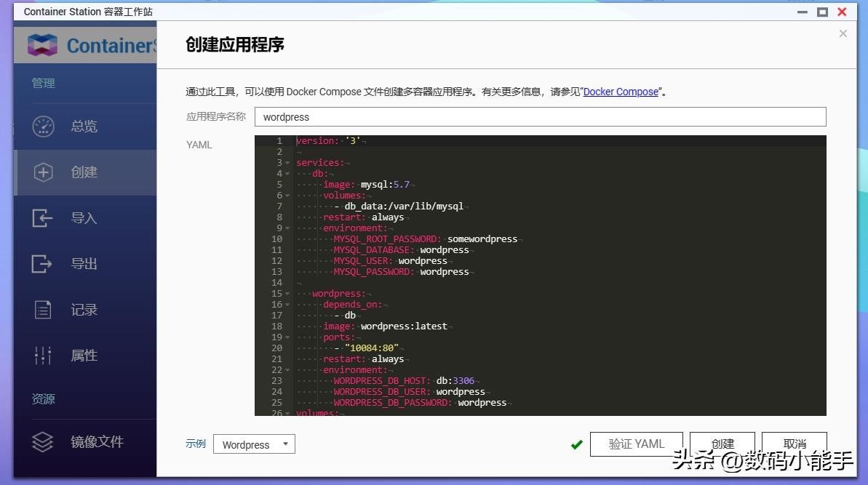Click the Container Station logo icon
868x485 pixels.
42,45
